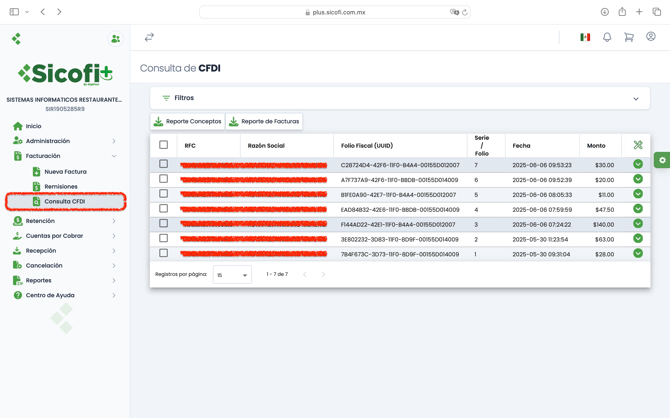Expand the Reportes menu chevron

(114, 281)
